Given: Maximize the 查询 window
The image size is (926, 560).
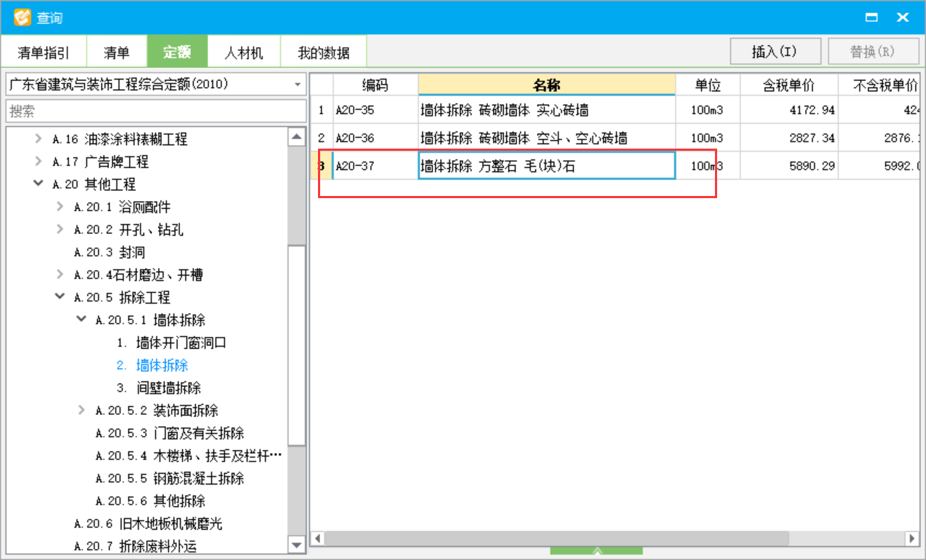Looking at the screenshot, I should (872, 17).
